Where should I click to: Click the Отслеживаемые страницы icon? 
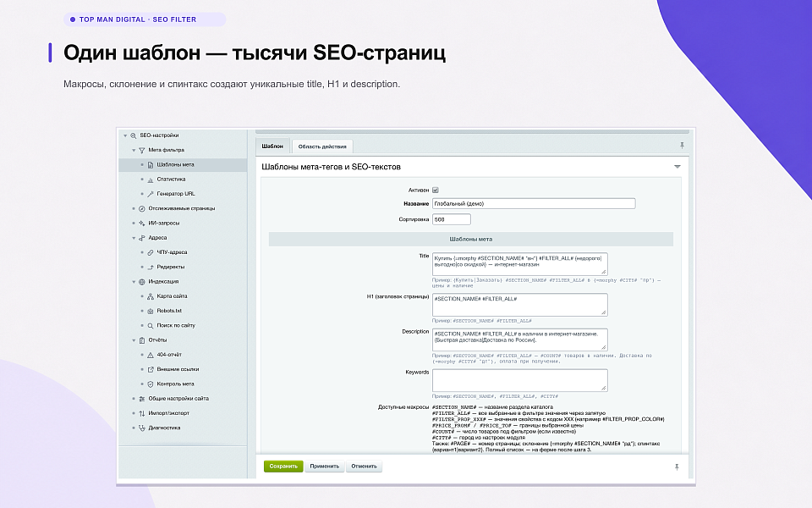(141, 208)
